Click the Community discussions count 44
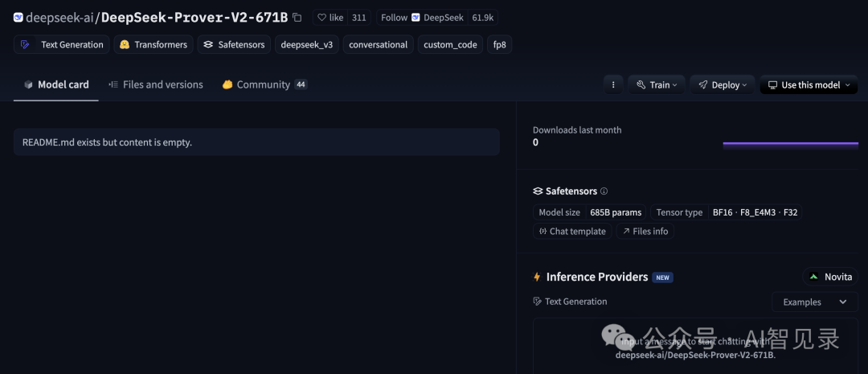Image resolution: width=868 pixels, height=374 pixels. pyautogui.click(x=301, y=84)
